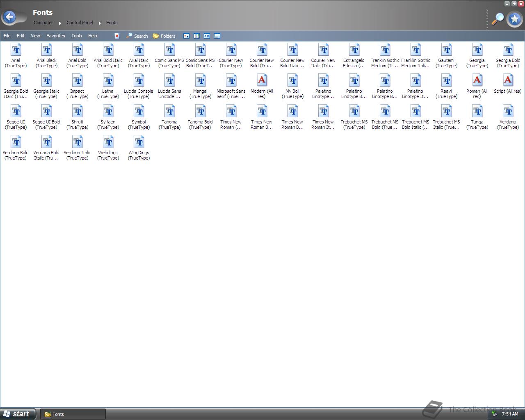Open the Tools menu
525x420 pixels.
(77, 36)
